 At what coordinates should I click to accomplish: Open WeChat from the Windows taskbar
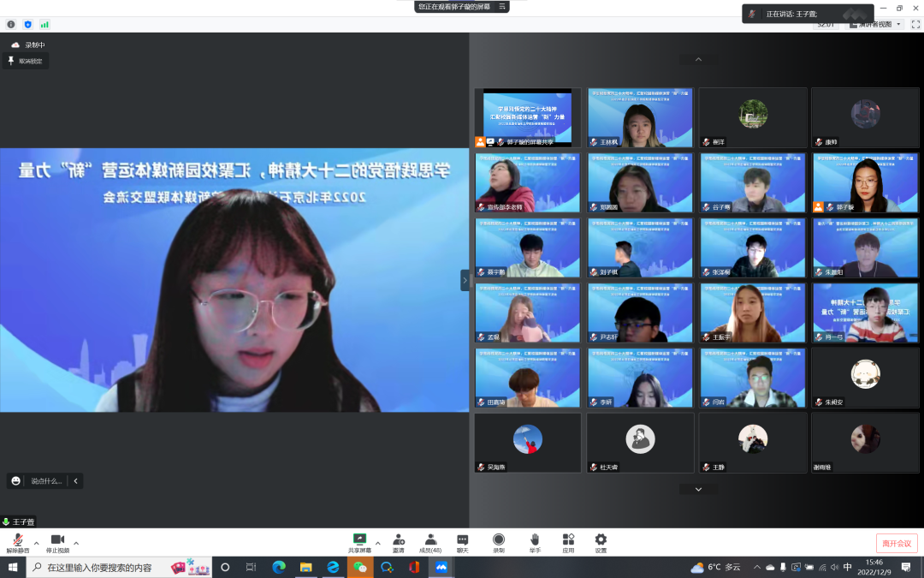(360, 567)
